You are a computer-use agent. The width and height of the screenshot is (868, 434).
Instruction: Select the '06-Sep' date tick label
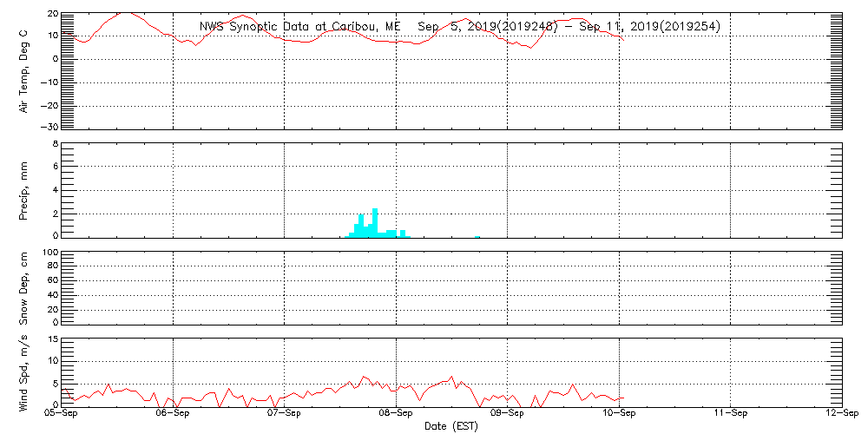(x=173, y=414)
